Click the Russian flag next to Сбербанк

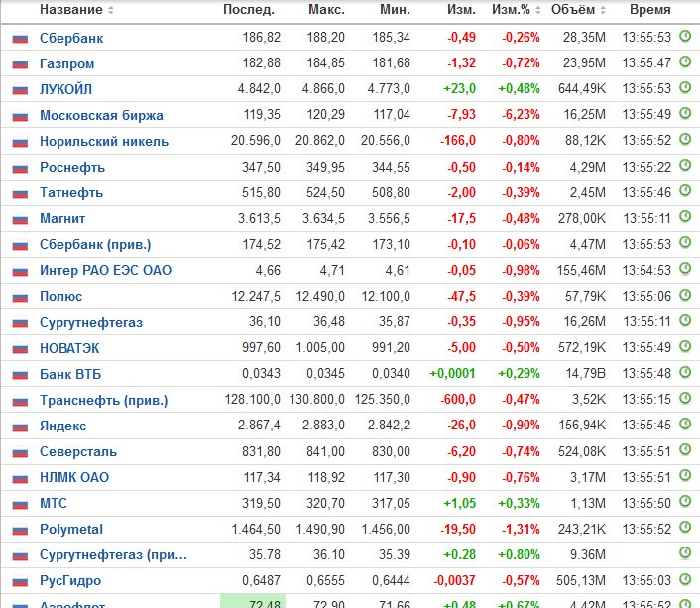[20, 39]
